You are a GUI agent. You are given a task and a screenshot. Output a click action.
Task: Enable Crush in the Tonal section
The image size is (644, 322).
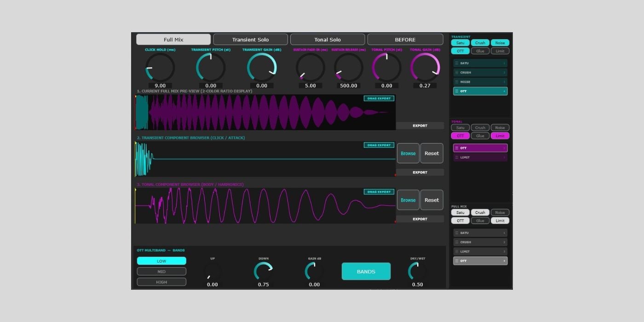(480, 127)
